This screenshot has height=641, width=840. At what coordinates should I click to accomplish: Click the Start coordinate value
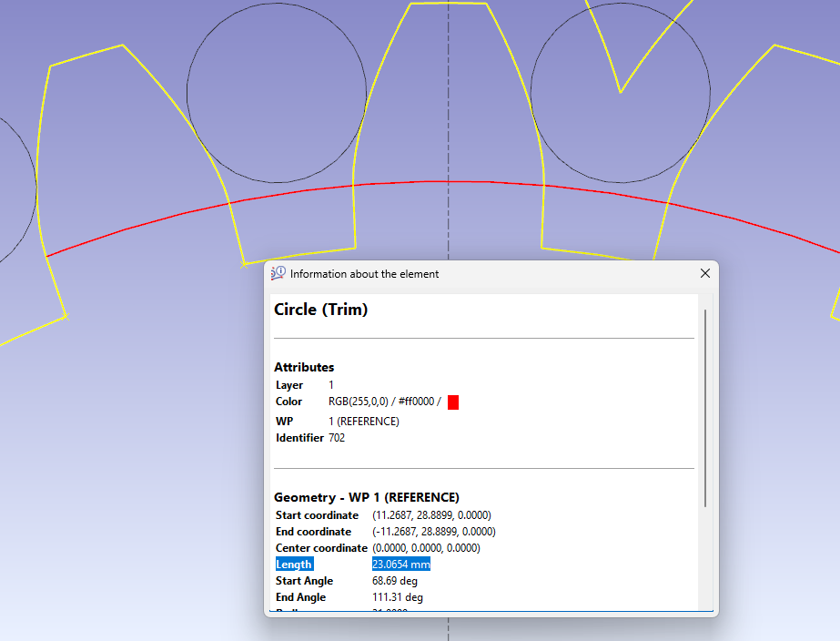coord(431,515)
